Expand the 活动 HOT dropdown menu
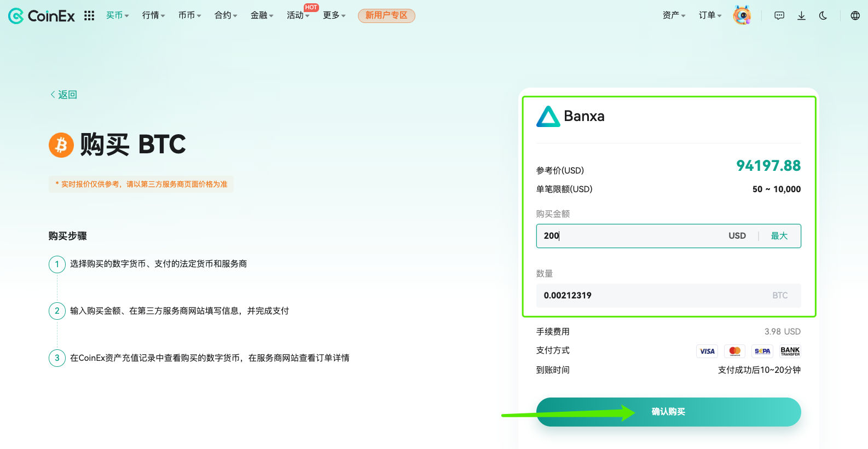Screen dimensions: 868x449 pos(298,15)
